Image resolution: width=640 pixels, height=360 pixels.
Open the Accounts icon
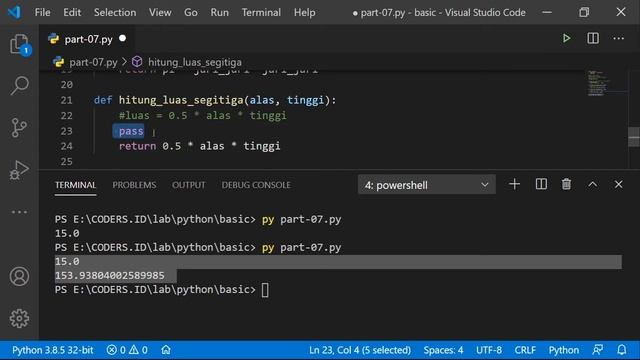click(x=19, y=276)
